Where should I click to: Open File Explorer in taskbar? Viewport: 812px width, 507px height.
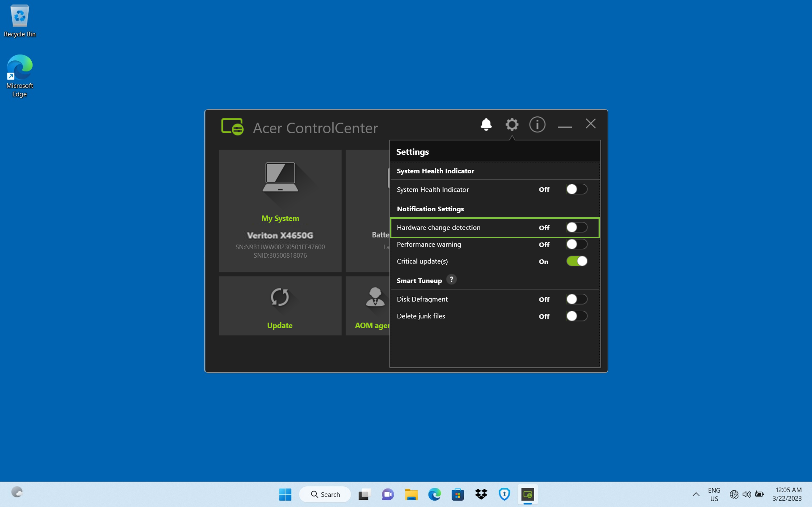411,494
